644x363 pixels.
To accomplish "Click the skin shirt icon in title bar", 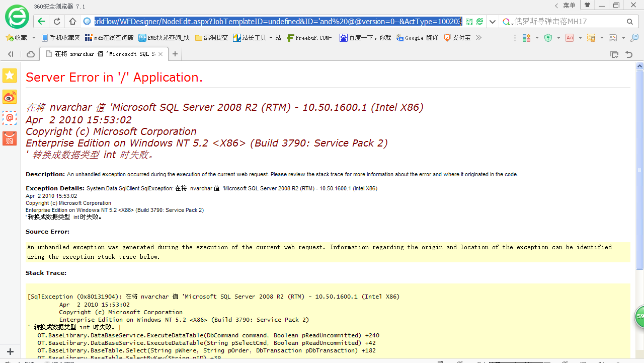I will click(x=587, y=5).
